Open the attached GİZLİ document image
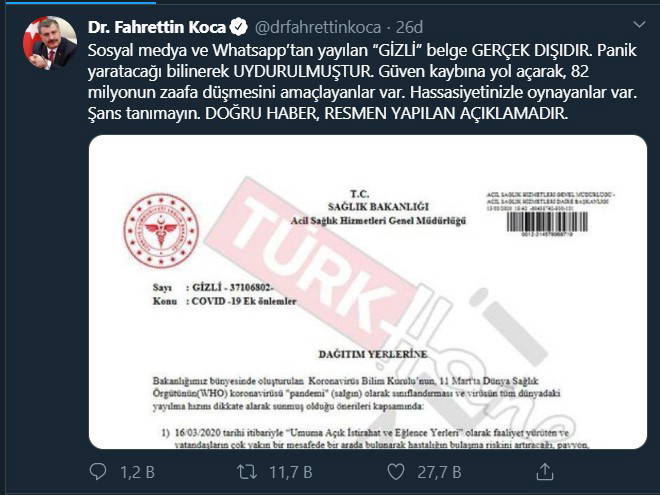660x495 pixels. (368, 292)
